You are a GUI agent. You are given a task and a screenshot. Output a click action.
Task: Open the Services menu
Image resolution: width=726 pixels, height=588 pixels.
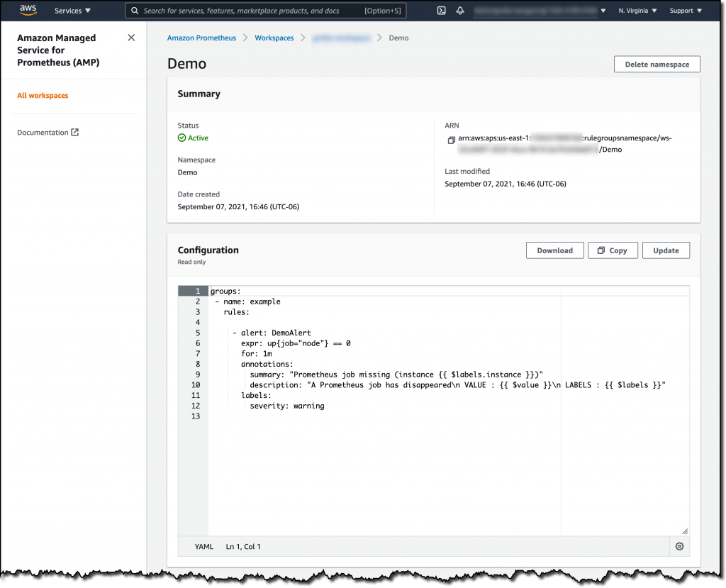click(x=73, y=11)
